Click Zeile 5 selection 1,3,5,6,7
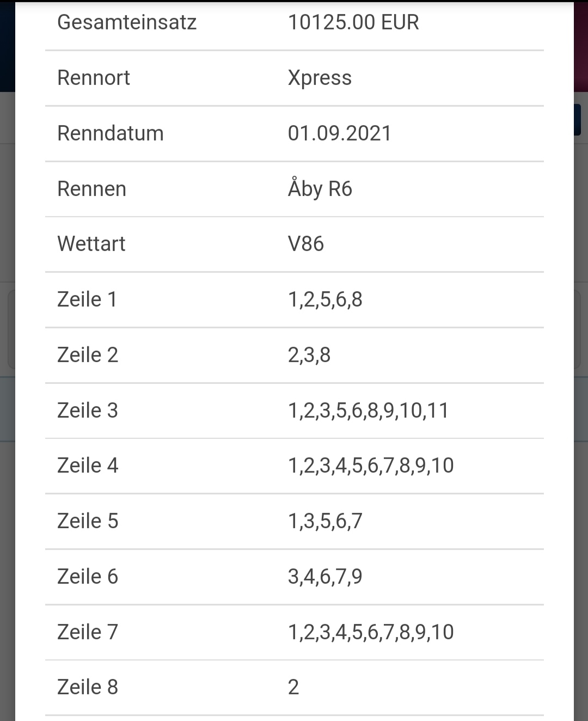 pos(325,521)
